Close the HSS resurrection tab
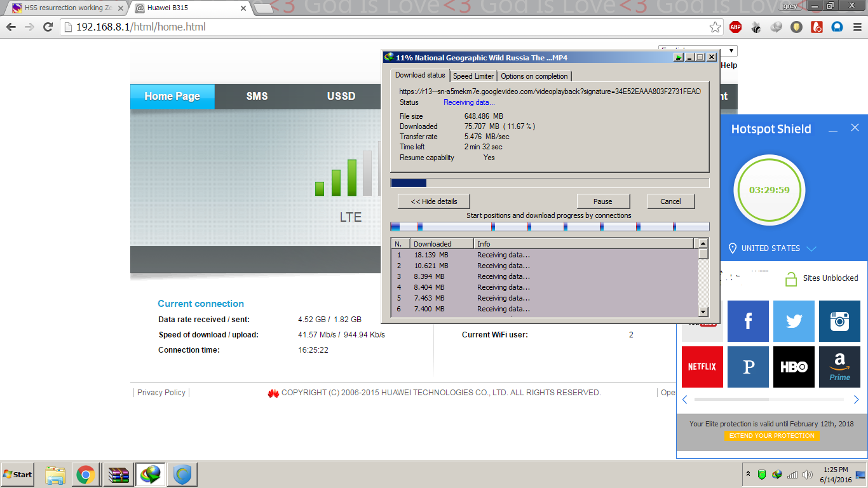 [x=121, y=8]
